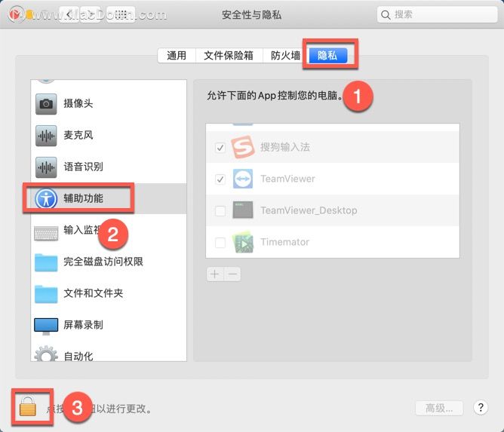Select 文件和文件夹 in the privacy list
The image size is (504, 432).
coord(109,293)
